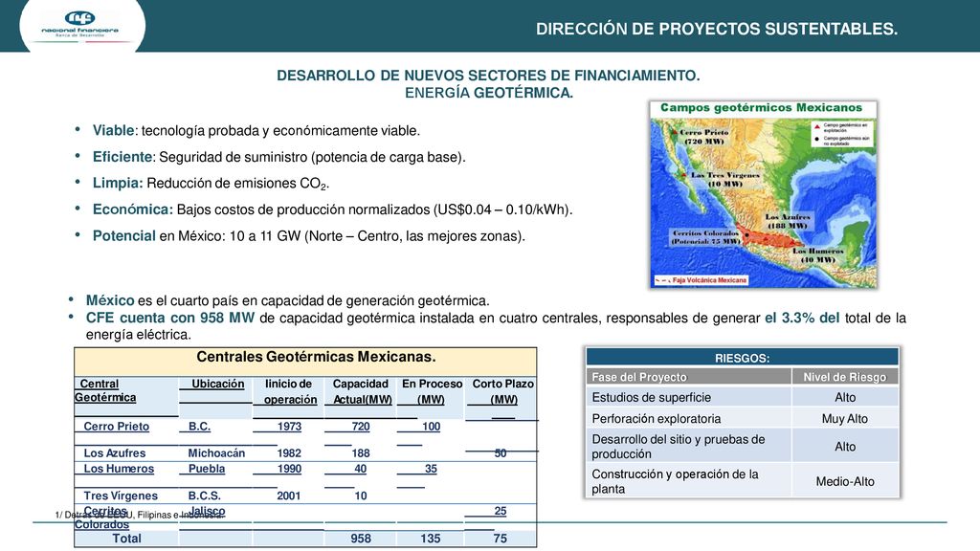This screenshot has width=980, height=551.
Task: Select subtitle 'ENERGÍA GEOTÉRMICA.'
Action: (x=489, y=93)
